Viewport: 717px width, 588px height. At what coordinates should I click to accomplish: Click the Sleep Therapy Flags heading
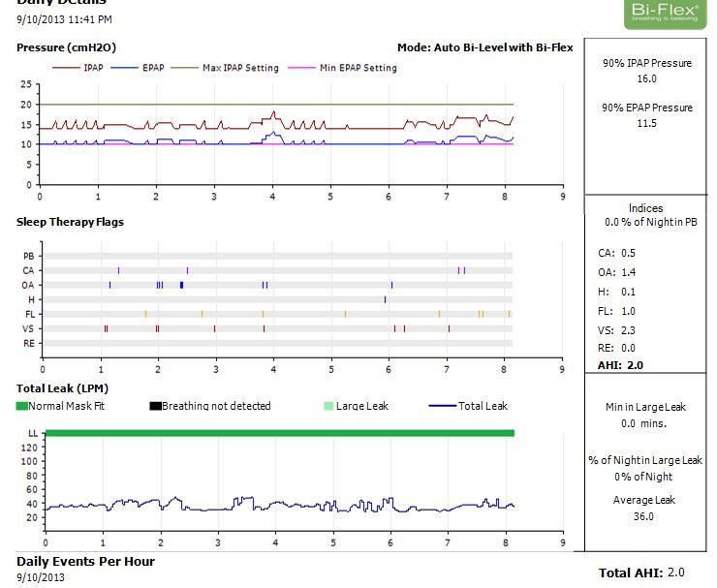tap(70, 222)
